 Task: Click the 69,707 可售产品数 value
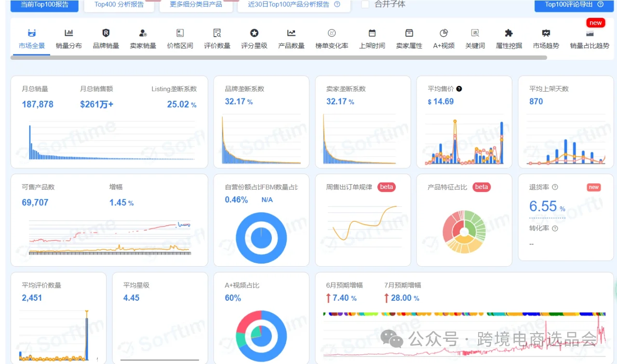pyautogui.click(x=35, y=202)
